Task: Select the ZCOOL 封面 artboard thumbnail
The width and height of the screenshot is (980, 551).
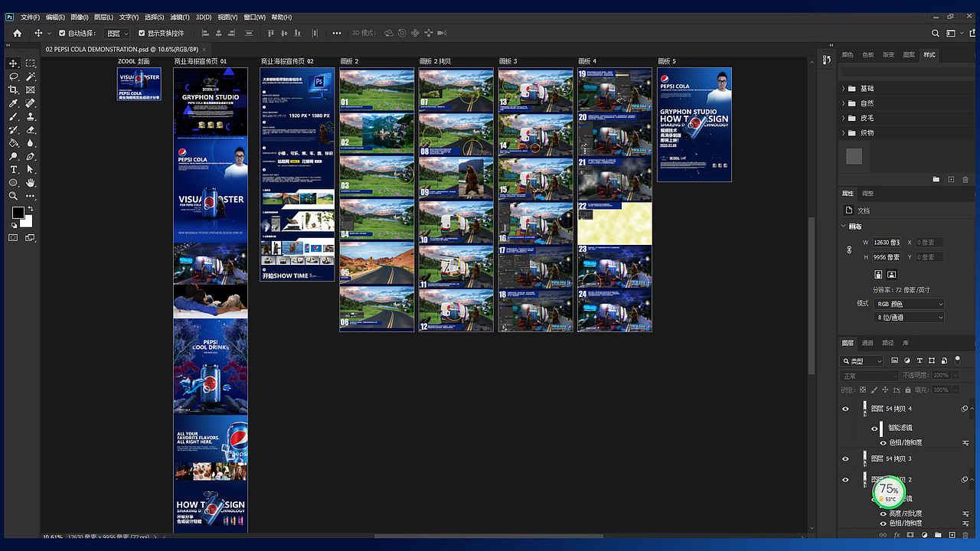Action: click(139, 84)
